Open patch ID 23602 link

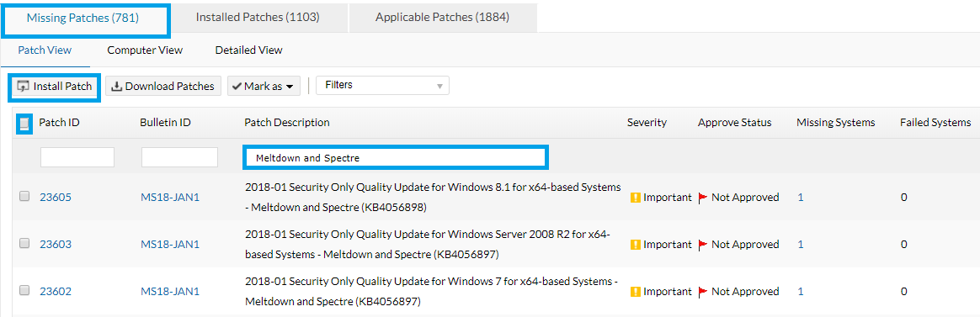(56, 292)
